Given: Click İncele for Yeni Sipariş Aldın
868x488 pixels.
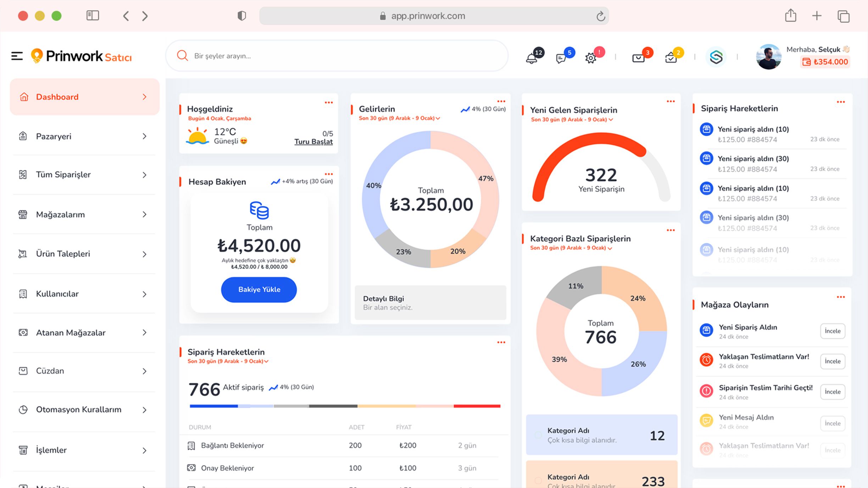Looking at the screenshot, I should 833,331.
